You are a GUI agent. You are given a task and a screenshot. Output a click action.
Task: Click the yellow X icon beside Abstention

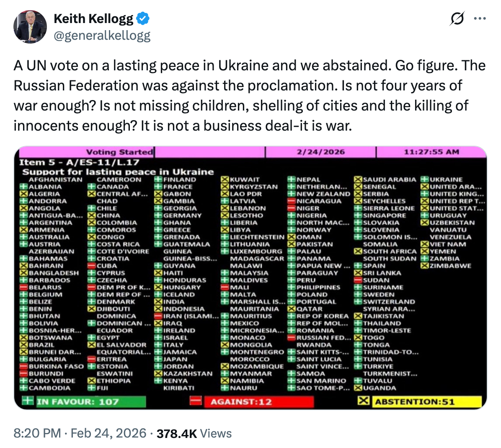tap(364, 401)
